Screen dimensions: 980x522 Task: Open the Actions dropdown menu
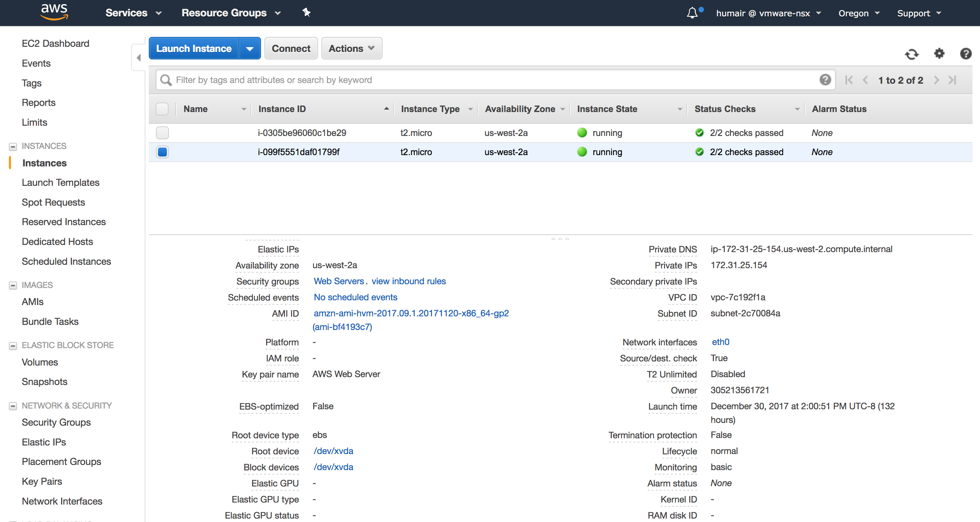point(351,49)
